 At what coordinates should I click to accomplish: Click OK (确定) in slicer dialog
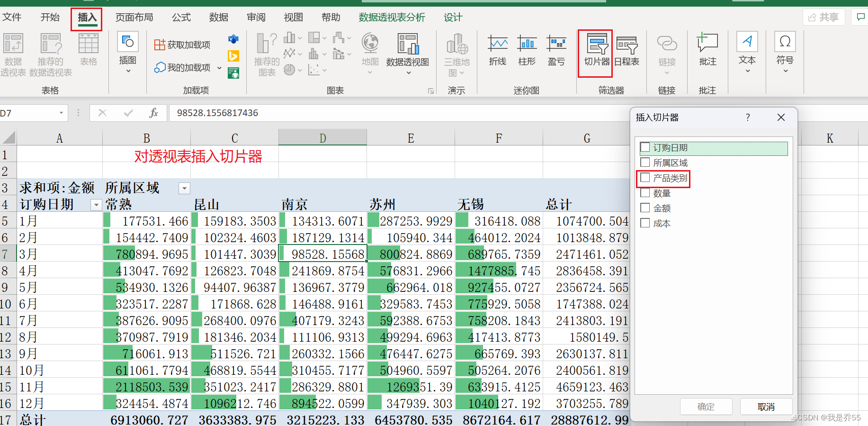coord(706,407)
